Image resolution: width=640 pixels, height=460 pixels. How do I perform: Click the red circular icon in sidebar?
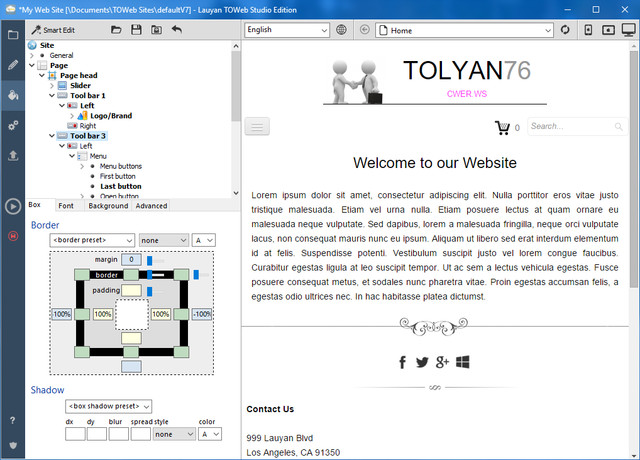point(13,236)
